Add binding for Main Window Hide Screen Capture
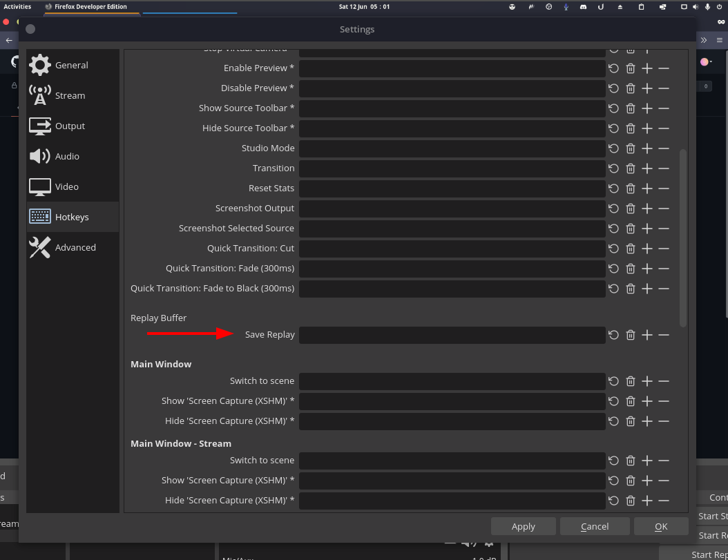 pos(647,421)
